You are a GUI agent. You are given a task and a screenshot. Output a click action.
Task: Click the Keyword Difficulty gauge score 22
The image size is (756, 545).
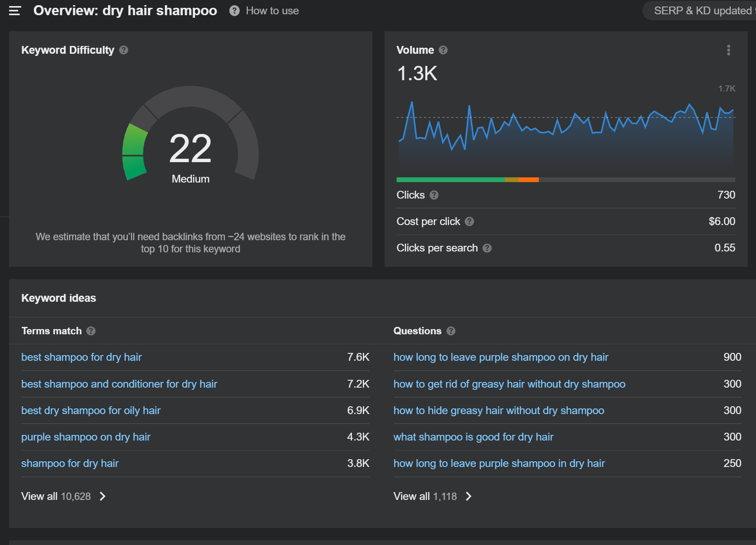190,149
